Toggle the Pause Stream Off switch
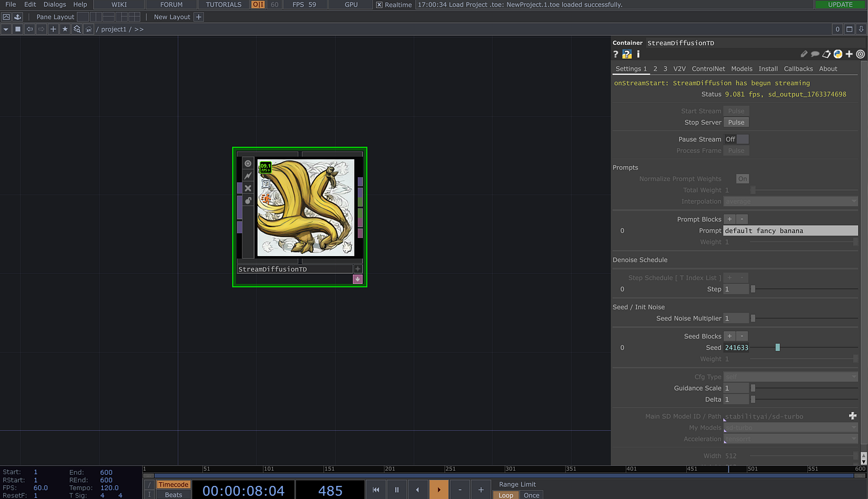This screenshot has width=868, height=499. 737,139
